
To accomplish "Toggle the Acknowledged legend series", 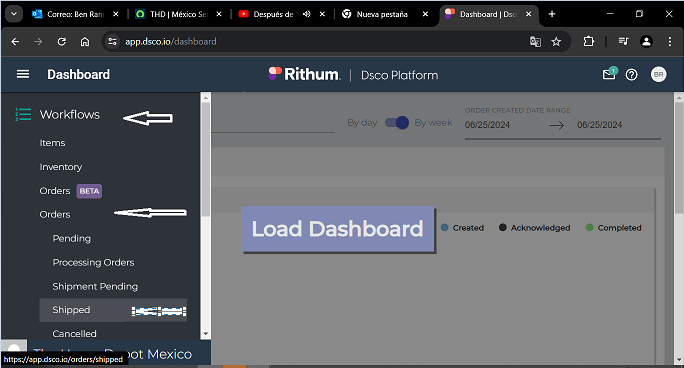I will point(534,228).
